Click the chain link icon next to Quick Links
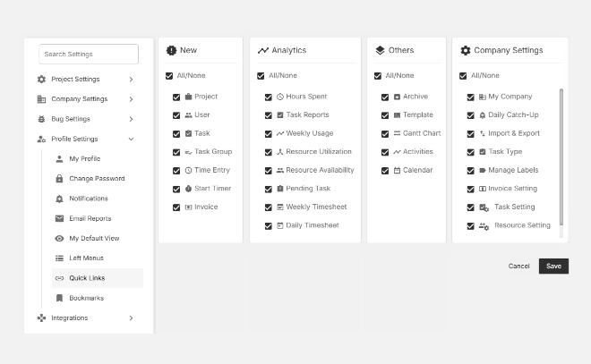Screen dimensions: 591x364 pos(59,278)
